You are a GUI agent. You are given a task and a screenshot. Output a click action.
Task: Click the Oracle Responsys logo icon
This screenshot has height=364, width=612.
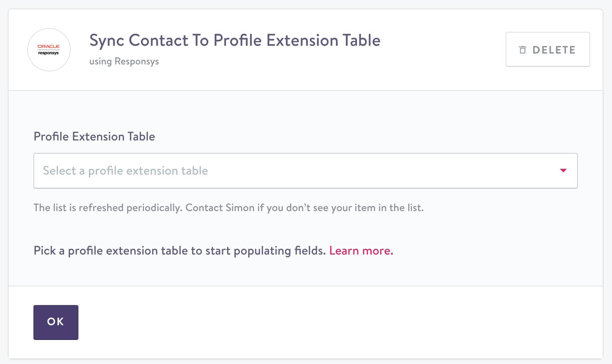tap(49, 50)
